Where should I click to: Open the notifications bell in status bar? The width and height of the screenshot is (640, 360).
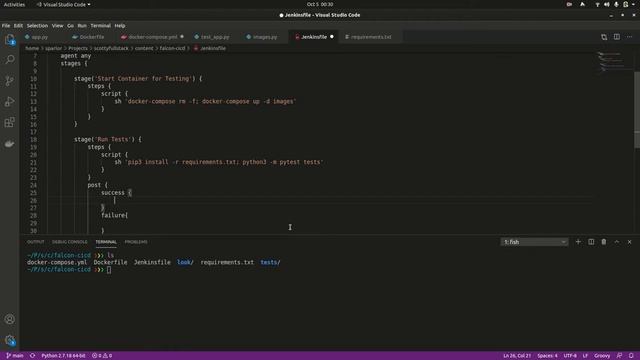coord(631,356)
